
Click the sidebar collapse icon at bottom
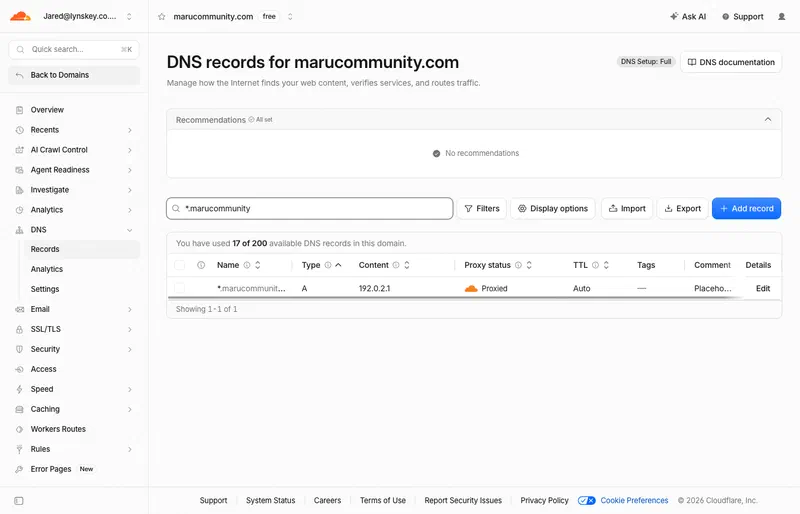click(19, 501)
